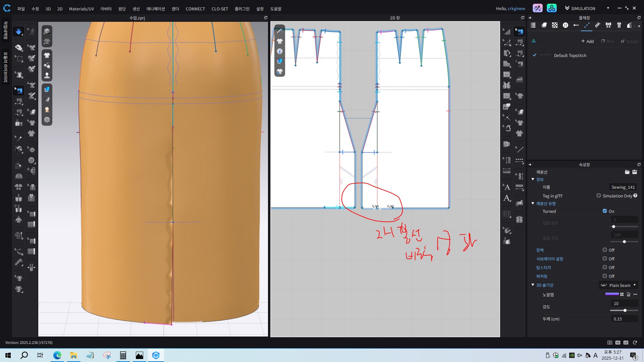This screenshot has width=644, height=362.
Task: Click the 두께 (cm) input field
Action: pyautogui.click(x=624, y=319)
